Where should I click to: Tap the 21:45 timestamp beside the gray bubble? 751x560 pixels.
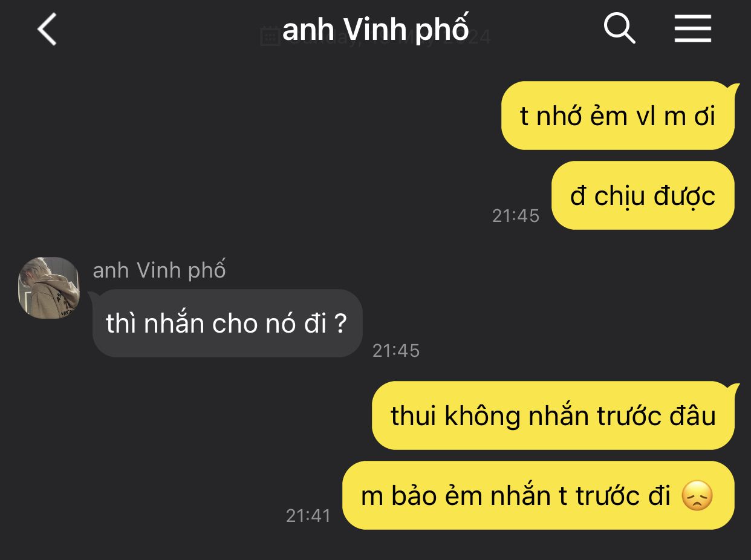[396, 351]
